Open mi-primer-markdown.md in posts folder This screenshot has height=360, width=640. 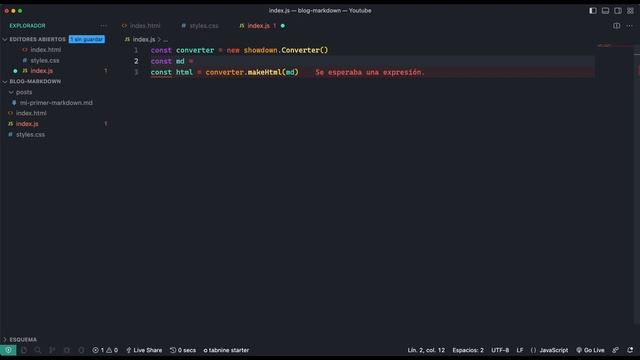(x=56, y=103)
